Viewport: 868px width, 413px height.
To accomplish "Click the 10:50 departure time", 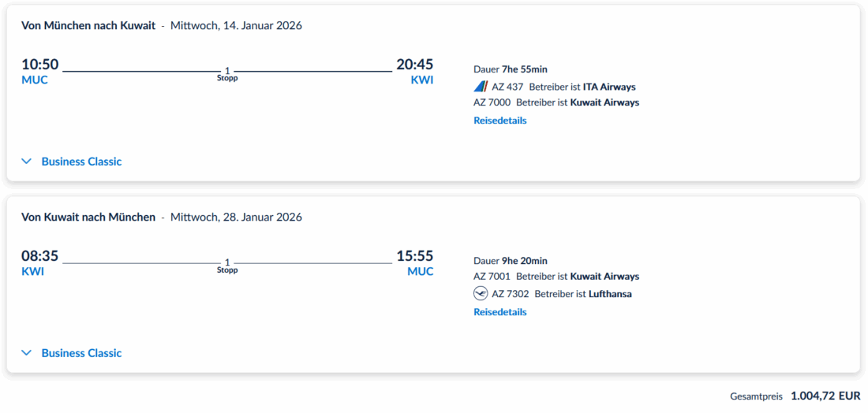I will point(40,65).
